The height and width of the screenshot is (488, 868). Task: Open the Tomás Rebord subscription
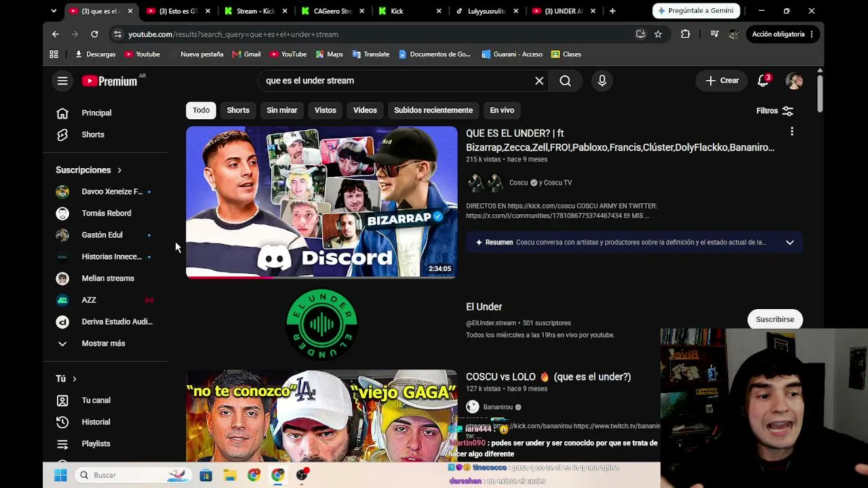tap(104, 213)
